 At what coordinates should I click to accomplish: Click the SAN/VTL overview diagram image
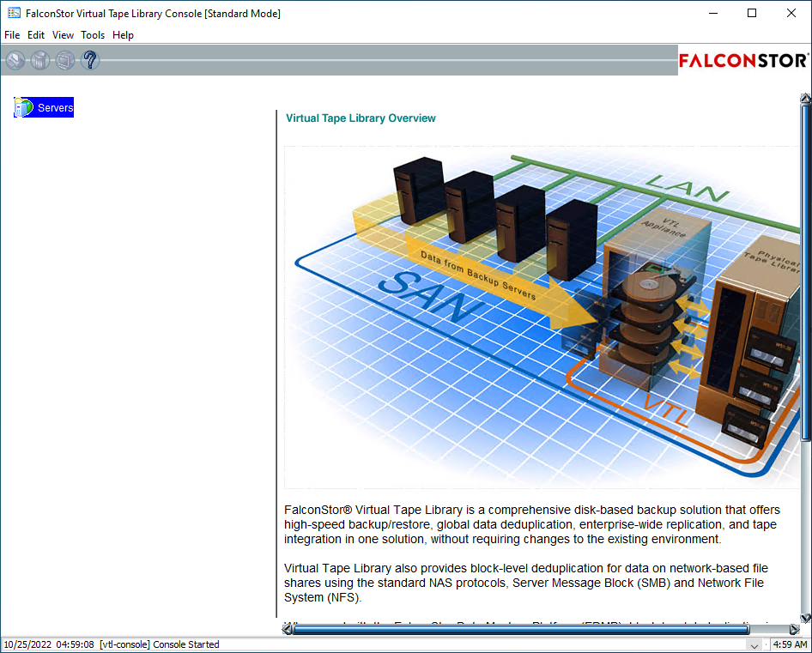542,317
